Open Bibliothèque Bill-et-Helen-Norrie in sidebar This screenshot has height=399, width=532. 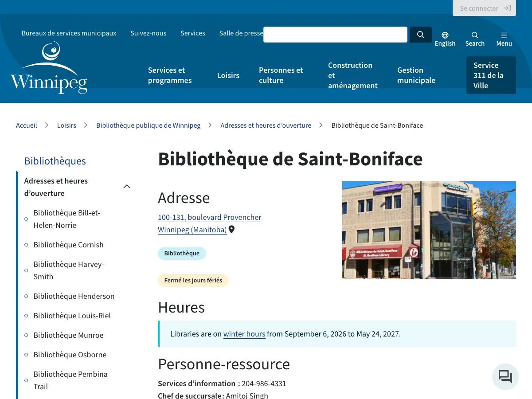[67, 219]
